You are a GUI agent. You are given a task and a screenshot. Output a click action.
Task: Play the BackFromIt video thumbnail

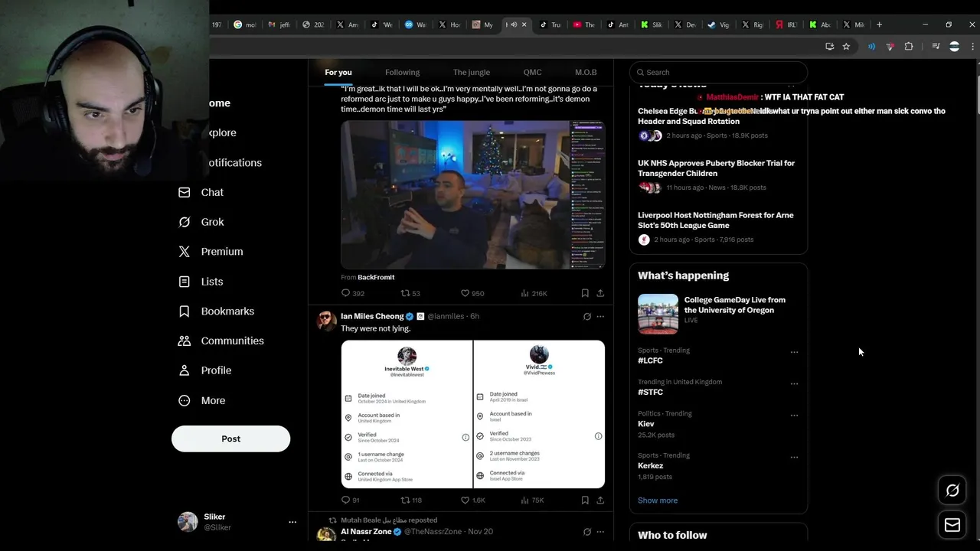point(472,194)
